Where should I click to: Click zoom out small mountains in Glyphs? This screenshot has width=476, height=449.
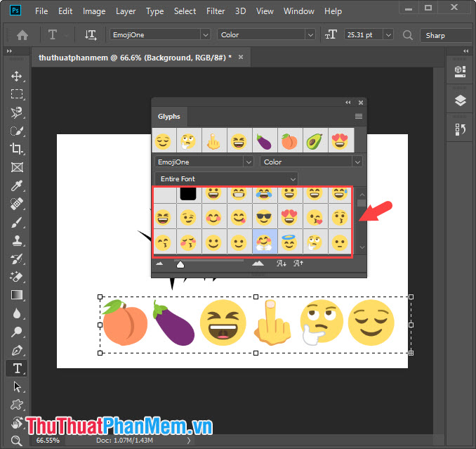159,263
